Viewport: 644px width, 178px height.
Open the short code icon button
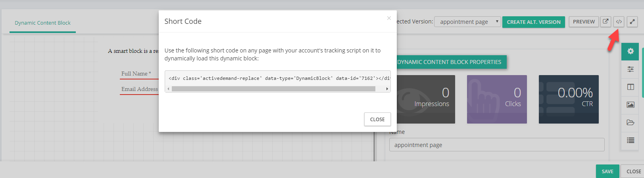(619, 22)
